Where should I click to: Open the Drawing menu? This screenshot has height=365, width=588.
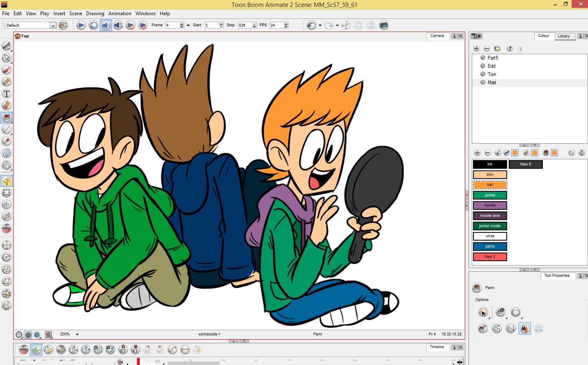95,14
